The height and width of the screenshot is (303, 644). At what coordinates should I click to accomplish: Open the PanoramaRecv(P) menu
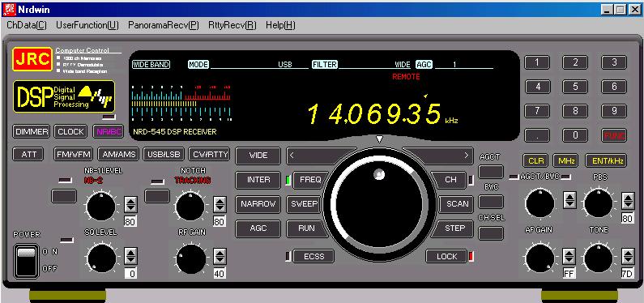(x=164, y=25)
